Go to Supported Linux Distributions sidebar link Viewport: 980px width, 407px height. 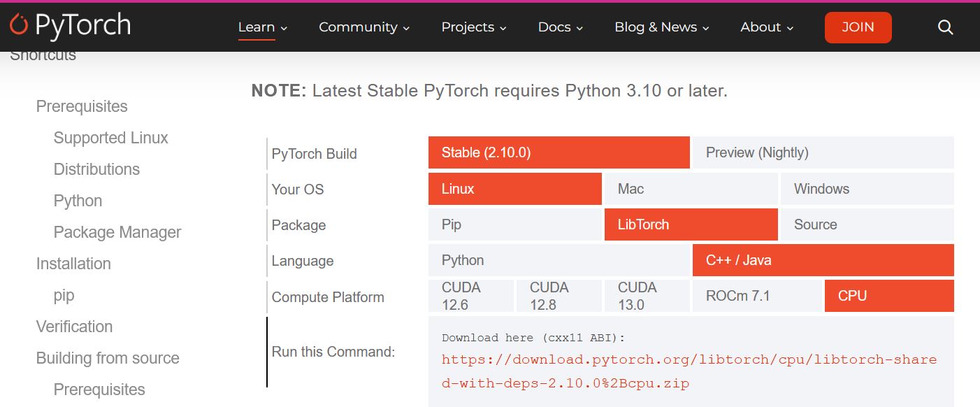tap(110, 153)
